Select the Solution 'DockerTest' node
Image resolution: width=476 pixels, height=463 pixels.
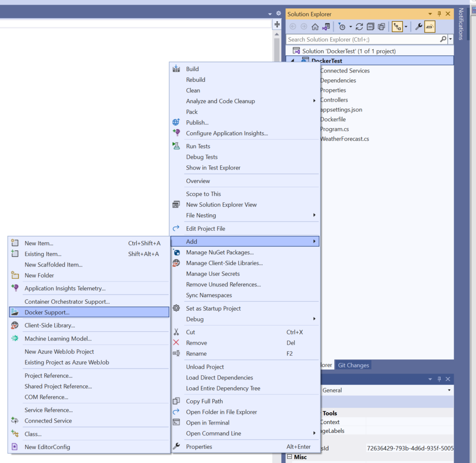pyautogui.click(x=349, y=51)
